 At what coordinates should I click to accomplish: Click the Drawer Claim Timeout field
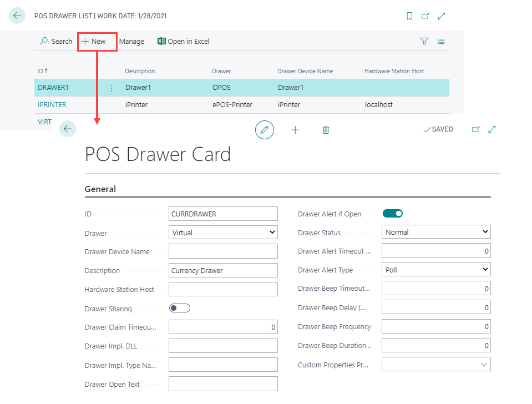point(223,327)
